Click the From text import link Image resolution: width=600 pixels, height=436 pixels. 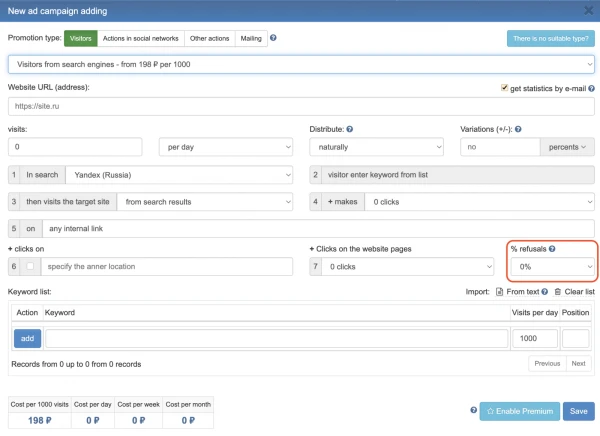pos(523,292)
